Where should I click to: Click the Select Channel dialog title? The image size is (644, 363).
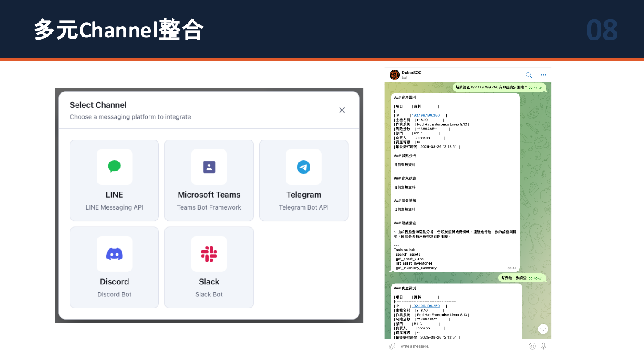coord(98,105)
